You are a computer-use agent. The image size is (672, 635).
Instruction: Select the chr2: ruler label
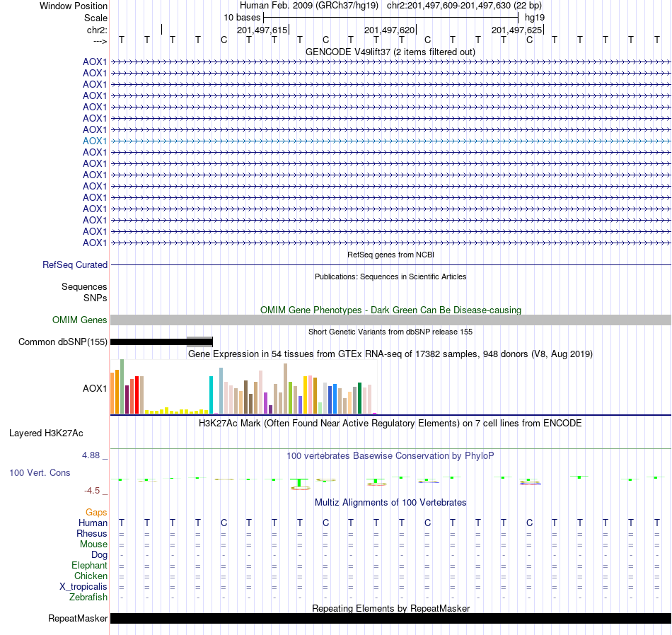(97, 30)
